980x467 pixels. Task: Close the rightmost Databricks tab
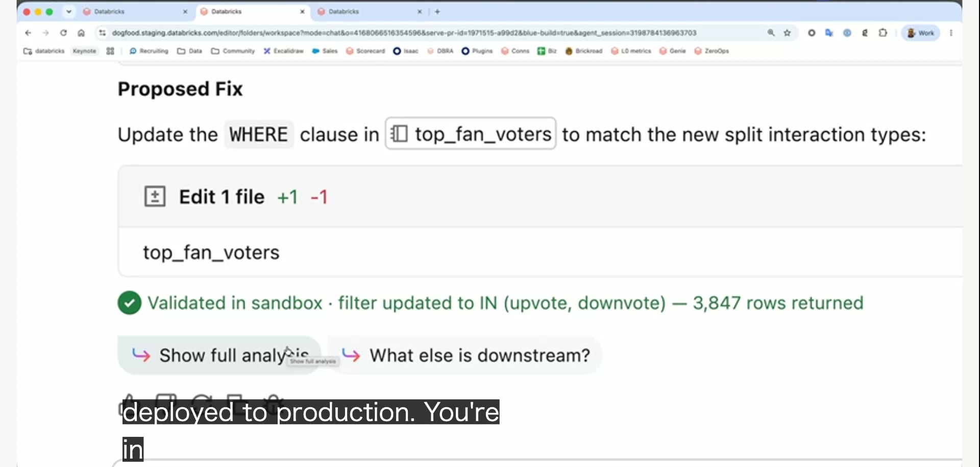point(420,11)
